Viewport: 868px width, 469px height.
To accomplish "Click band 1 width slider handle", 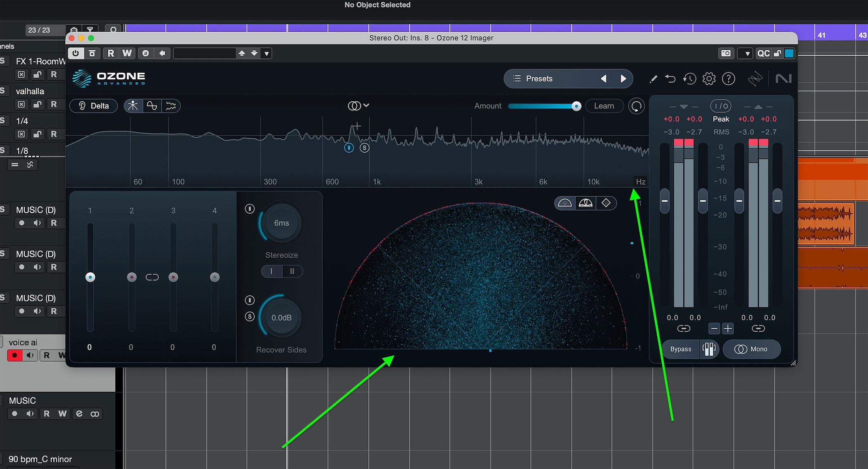I will [90, 277].
